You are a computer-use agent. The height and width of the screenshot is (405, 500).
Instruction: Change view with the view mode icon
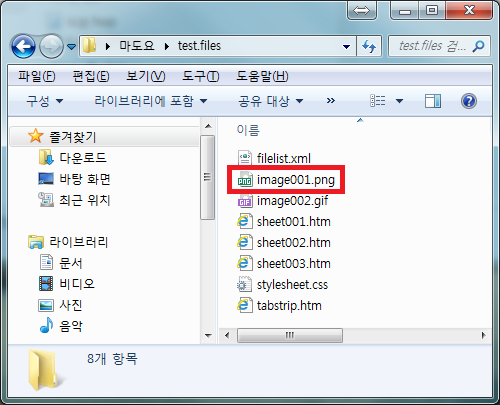pos(378,101)
